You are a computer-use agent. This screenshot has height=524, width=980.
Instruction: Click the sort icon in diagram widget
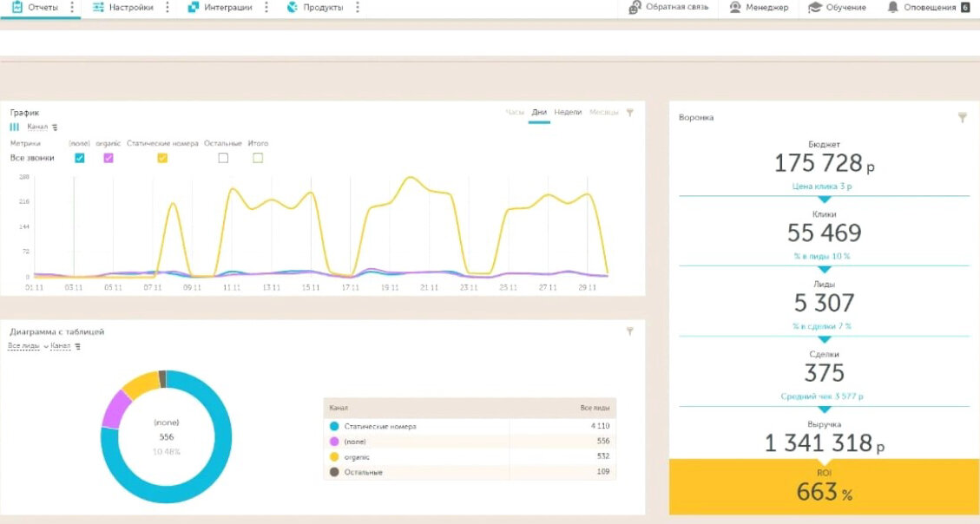coord(77,347)
